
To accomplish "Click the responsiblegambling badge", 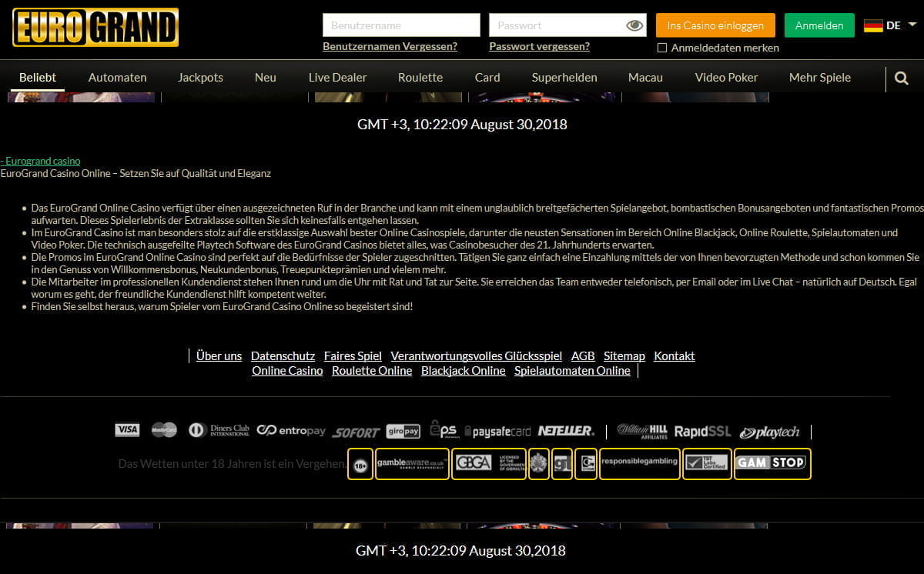I will [x=640, y=464].
